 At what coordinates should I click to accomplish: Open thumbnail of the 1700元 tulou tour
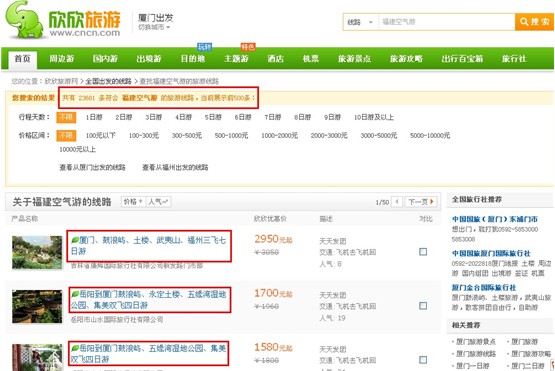37,307
